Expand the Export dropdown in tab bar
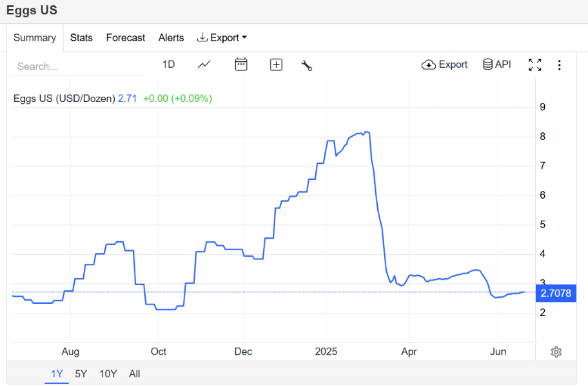 [x=222, y=37]
